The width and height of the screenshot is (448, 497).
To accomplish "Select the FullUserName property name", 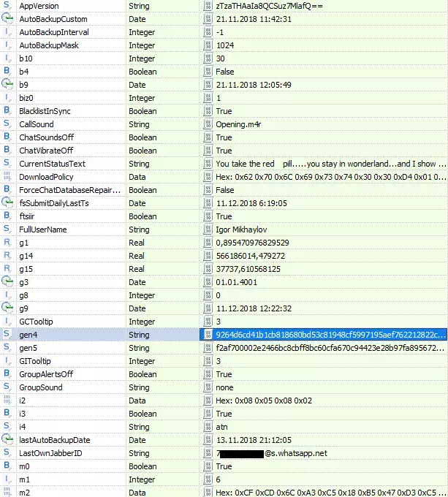I will point(43,229).
